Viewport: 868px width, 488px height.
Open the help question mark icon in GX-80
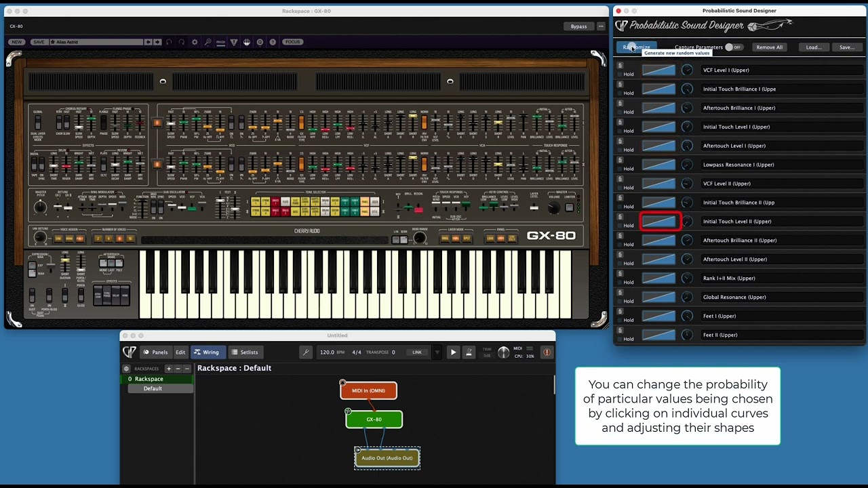point(273,42)
